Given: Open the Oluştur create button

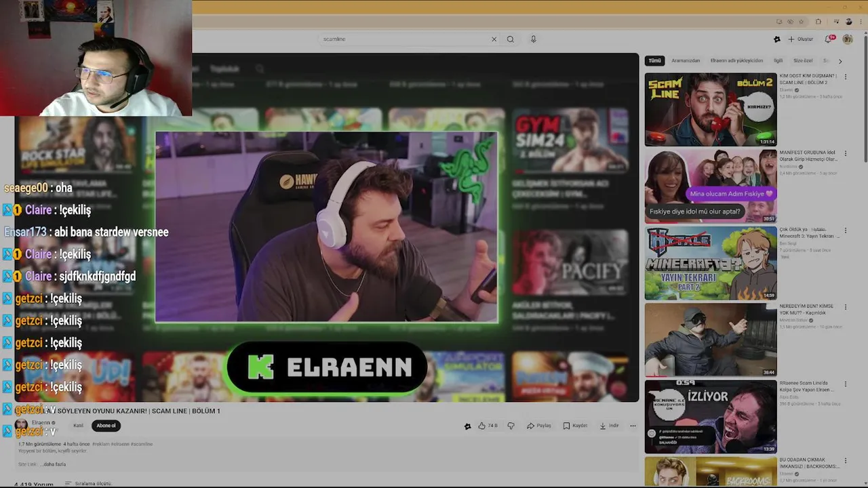Looking at the screenshot, I should click(x=800, y=39).
